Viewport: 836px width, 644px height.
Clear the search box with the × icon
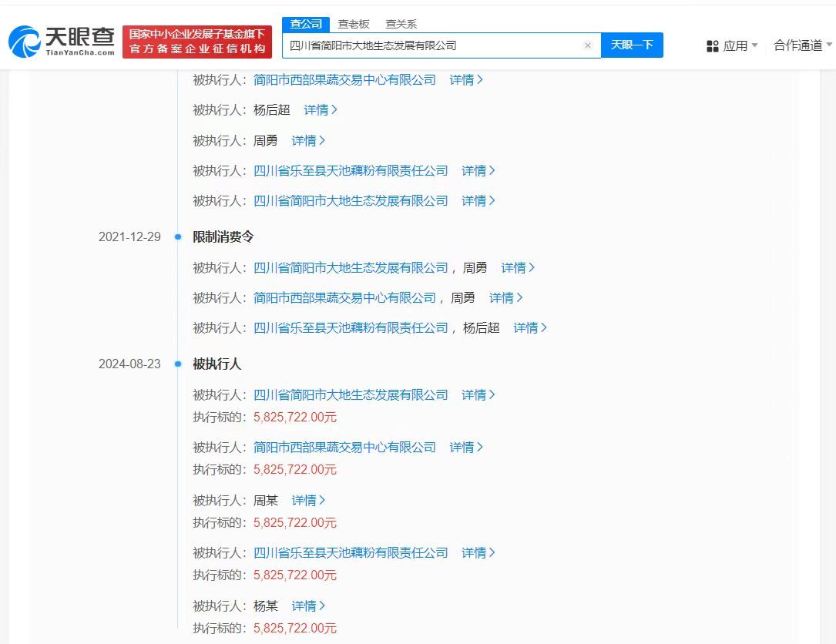coord(588,45)
